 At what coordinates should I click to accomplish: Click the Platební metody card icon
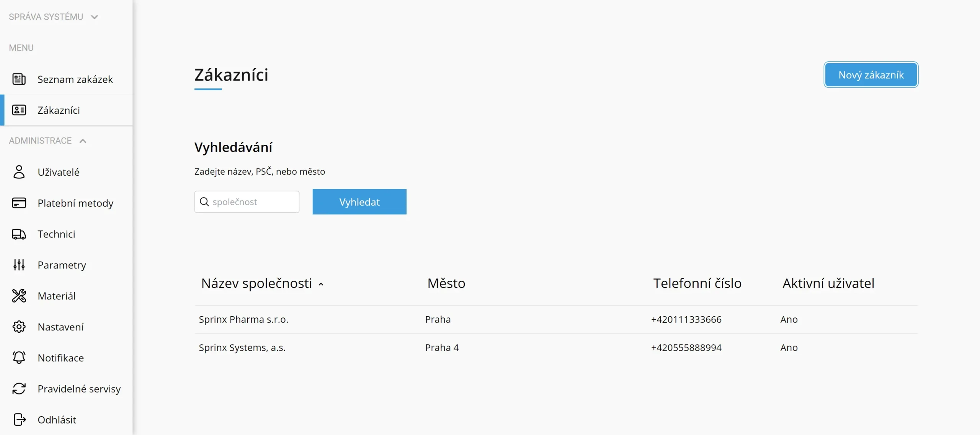click(x=19, y=203)
